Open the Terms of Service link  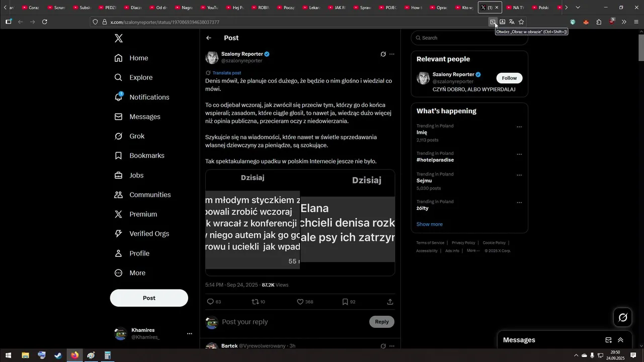tap(430, 243)
